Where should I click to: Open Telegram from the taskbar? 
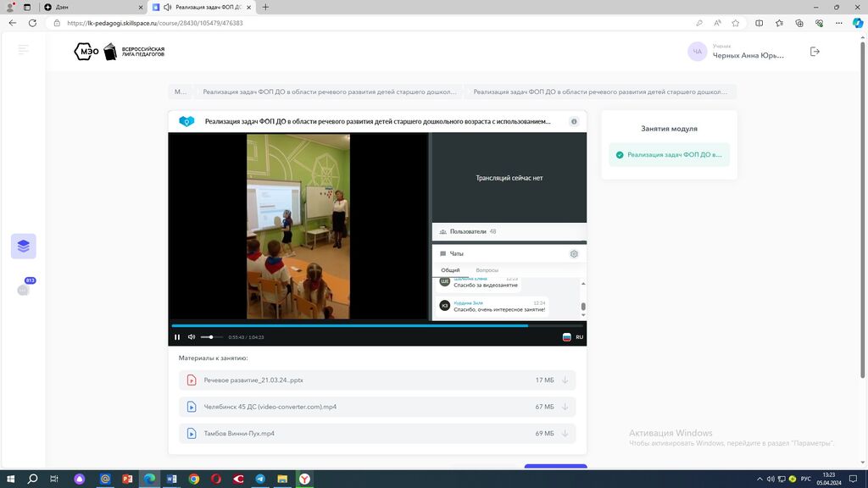[x=260, y=479]
